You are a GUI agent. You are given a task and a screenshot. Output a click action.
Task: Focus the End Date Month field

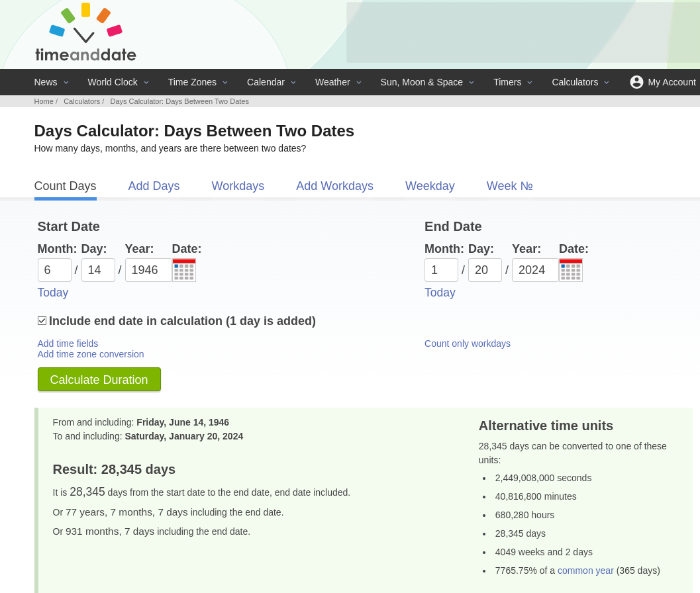(x=441, y=270)
